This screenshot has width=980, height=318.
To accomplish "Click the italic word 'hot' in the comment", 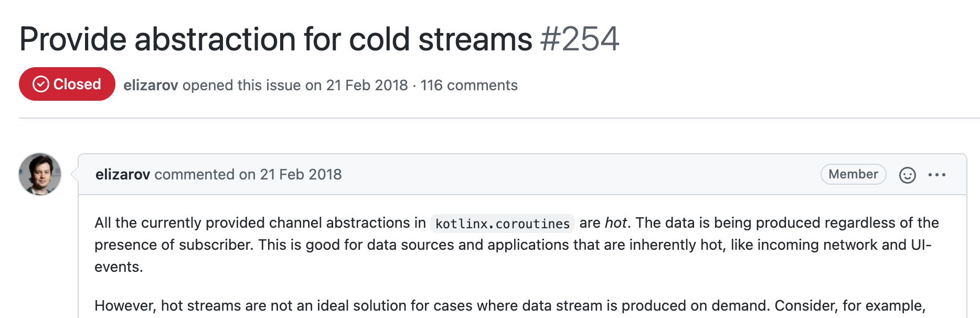I will [x=616, y=223].
